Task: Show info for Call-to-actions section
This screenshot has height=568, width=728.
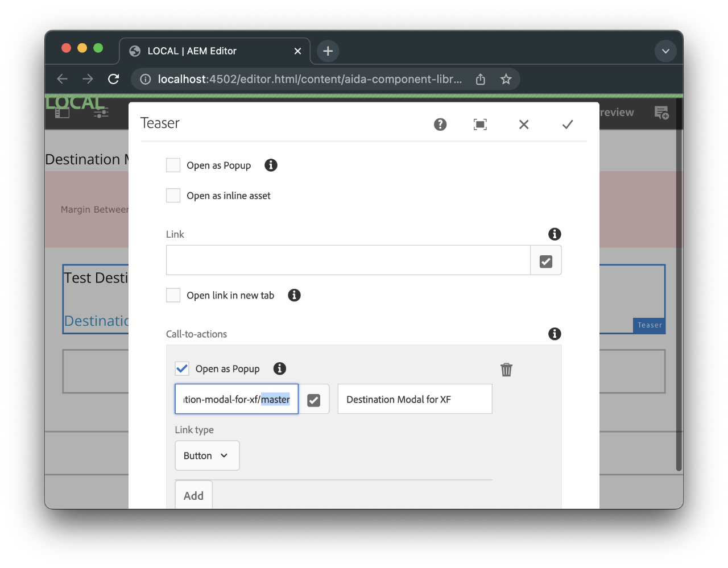Action: pos(555,334)
